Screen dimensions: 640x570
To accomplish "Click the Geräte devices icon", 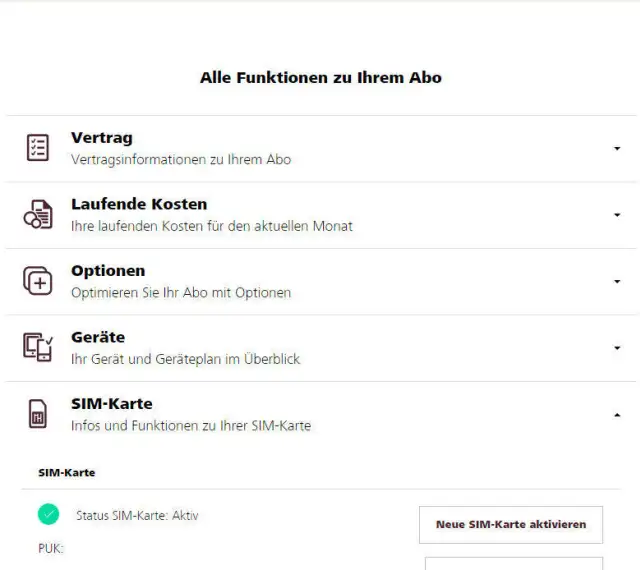I will tap(37, 347).
